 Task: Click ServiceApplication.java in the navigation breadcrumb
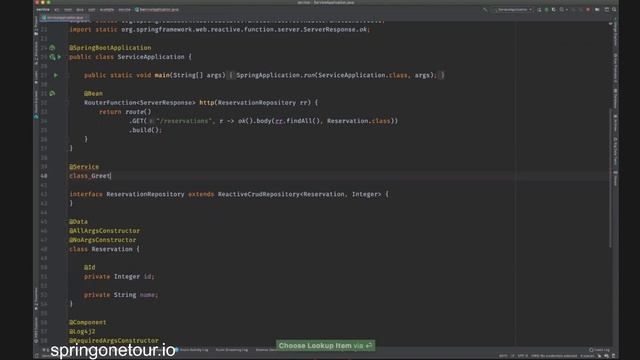click(x=157, y=9)
